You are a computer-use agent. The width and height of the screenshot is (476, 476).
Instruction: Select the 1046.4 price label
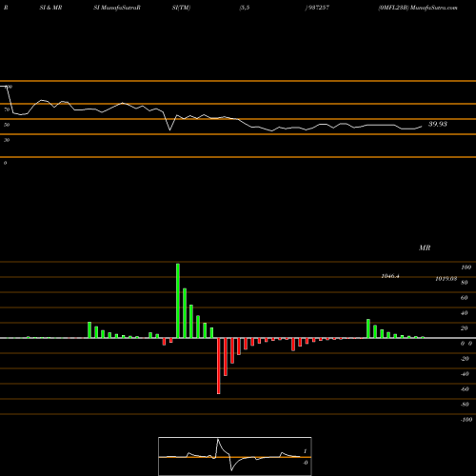tap(390, 276)
